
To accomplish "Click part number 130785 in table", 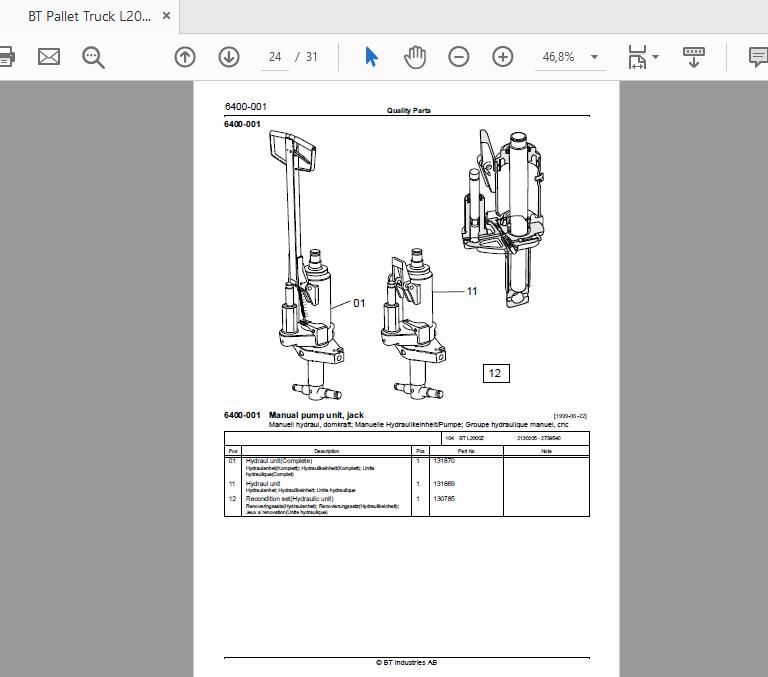I will tap(444, 499).
